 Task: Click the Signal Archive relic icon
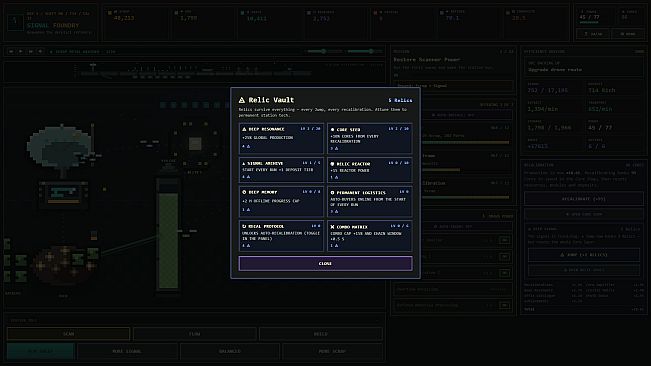(244, 163)
